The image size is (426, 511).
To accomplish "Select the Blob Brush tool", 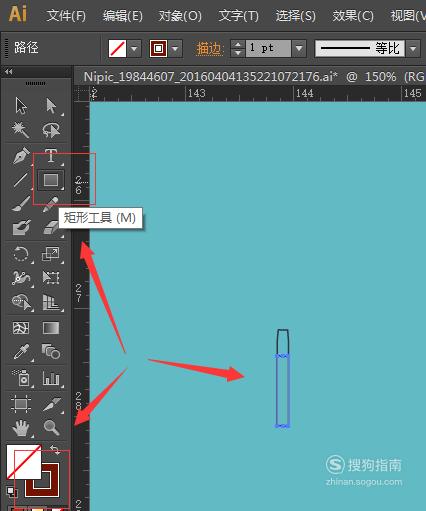I will pyautogui.click(x=21, y=228).
